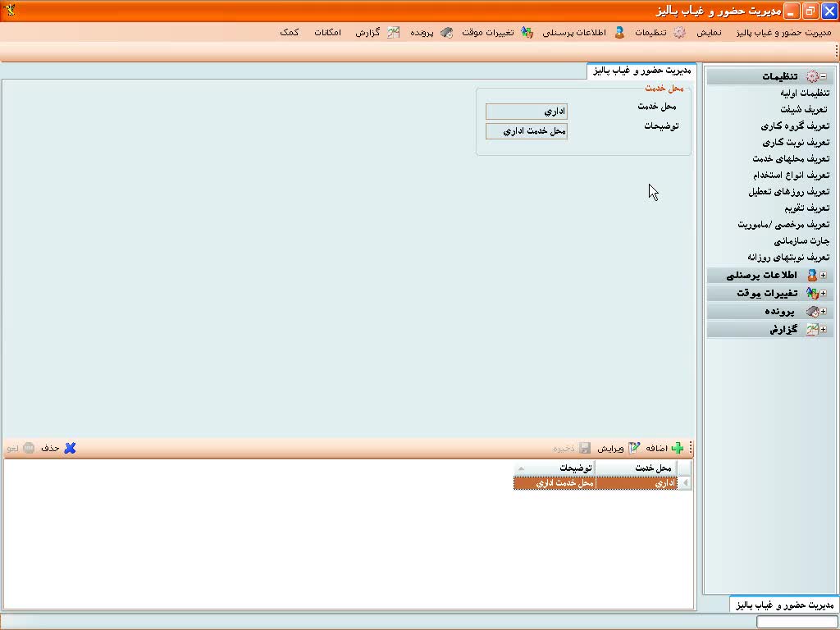Click the لغو cancel icon
The image size is (840, 630).
click(29, 448)
